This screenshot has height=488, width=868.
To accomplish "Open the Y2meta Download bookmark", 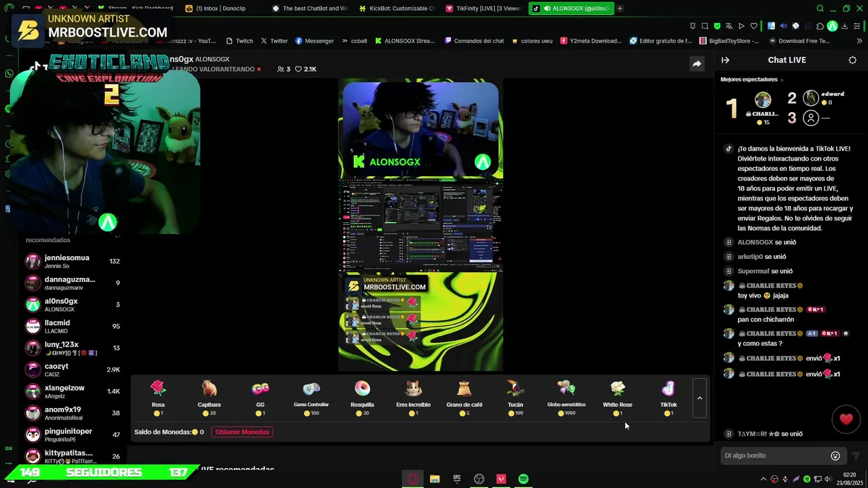I will tap(591, 41).
